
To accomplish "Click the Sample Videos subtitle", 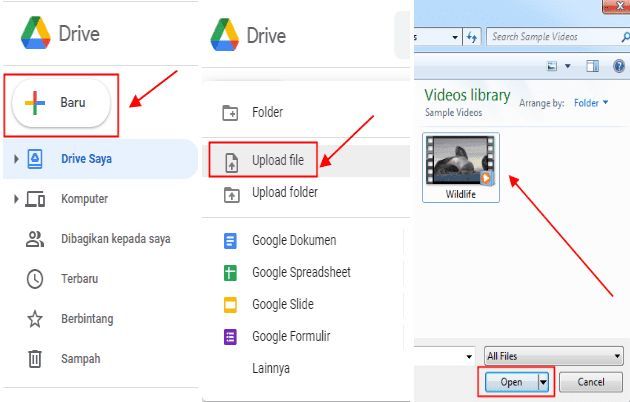I will [x=454, y=112].
